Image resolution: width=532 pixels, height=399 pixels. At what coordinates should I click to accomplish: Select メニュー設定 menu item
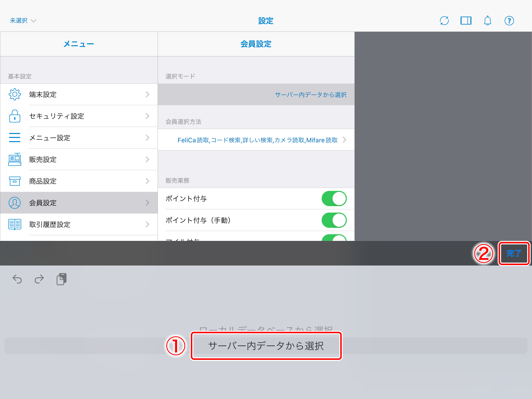click(79, 138)
